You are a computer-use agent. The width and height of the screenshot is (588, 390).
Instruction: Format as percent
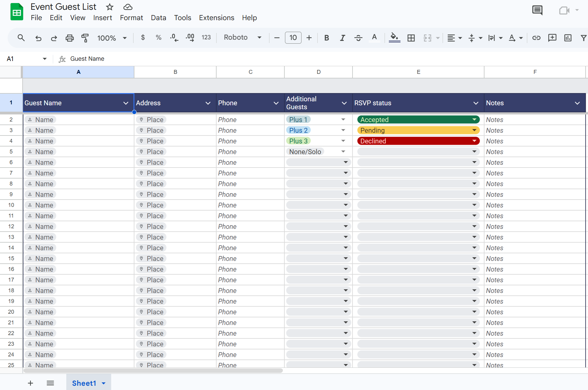159,38
